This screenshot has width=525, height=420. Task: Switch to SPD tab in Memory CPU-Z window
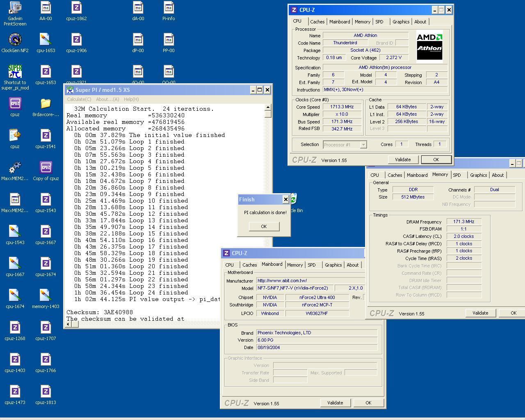pos(457,175)
